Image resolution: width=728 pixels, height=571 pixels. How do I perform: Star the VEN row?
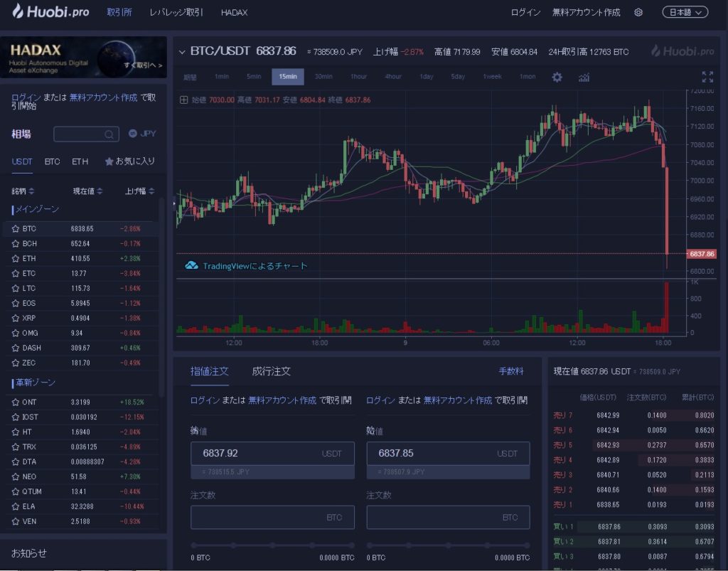coord(16,521)
